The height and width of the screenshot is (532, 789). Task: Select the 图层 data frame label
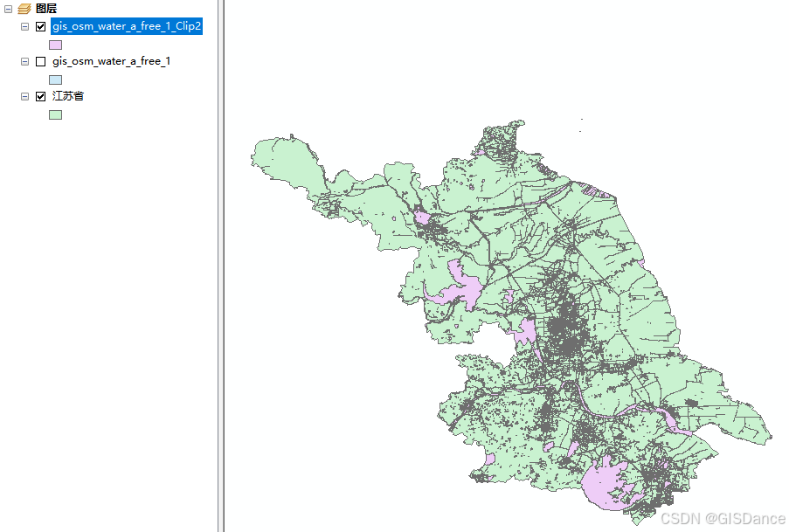(x=46, y=9)
